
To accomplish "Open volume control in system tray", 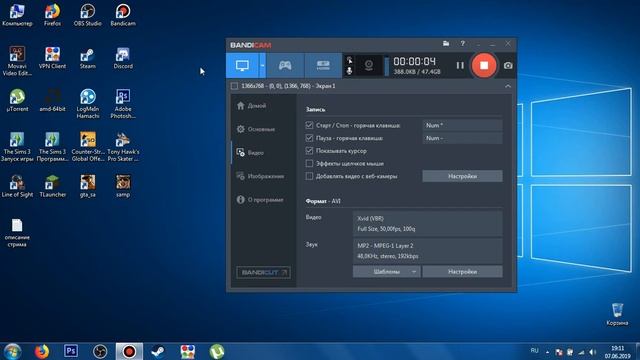I will tap(593, 352).
